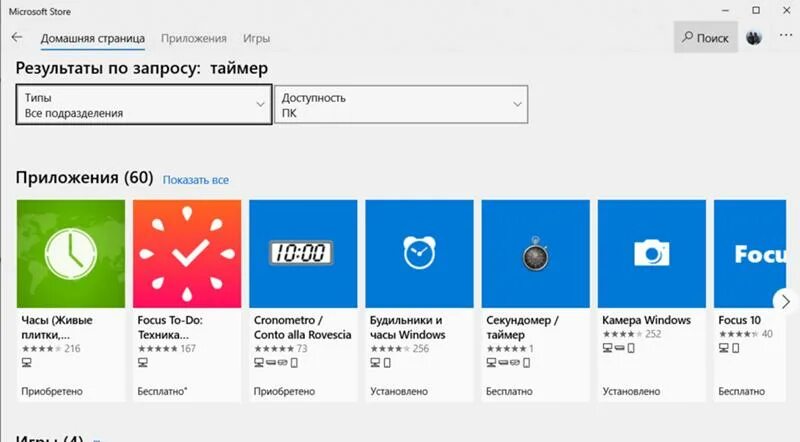Click the 73 rating of Cronometro
The image size is (800, 442).
pyautogui.click(x=302, y=349)
